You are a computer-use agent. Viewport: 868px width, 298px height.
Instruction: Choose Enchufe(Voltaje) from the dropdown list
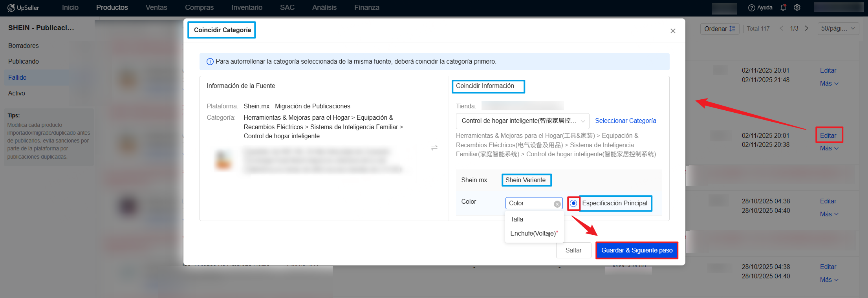point(534,234)
